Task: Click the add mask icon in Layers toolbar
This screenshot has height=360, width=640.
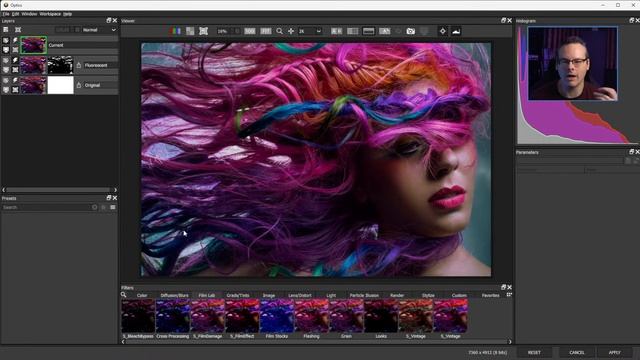Action: coord(18,30)
